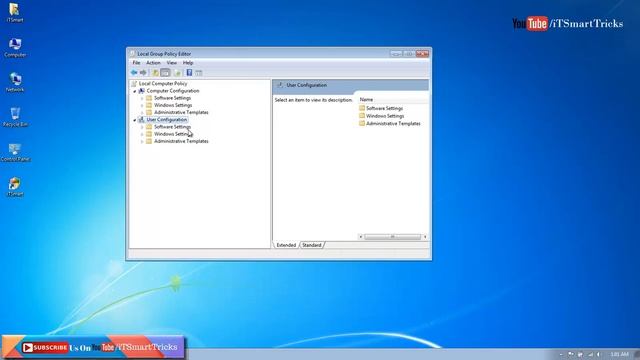
Task: Open the View menu
Action: [171, 63]
